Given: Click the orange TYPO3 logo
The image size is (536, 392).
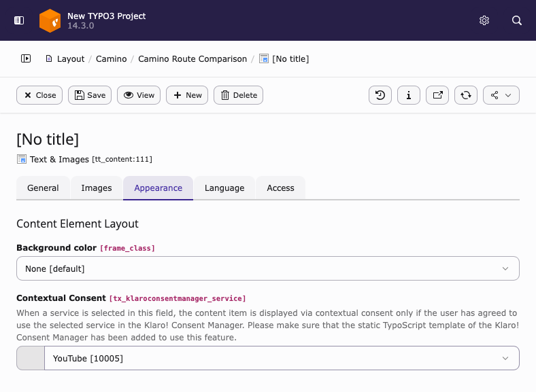Looking at the screenshot, I should [x=50, y=20].
